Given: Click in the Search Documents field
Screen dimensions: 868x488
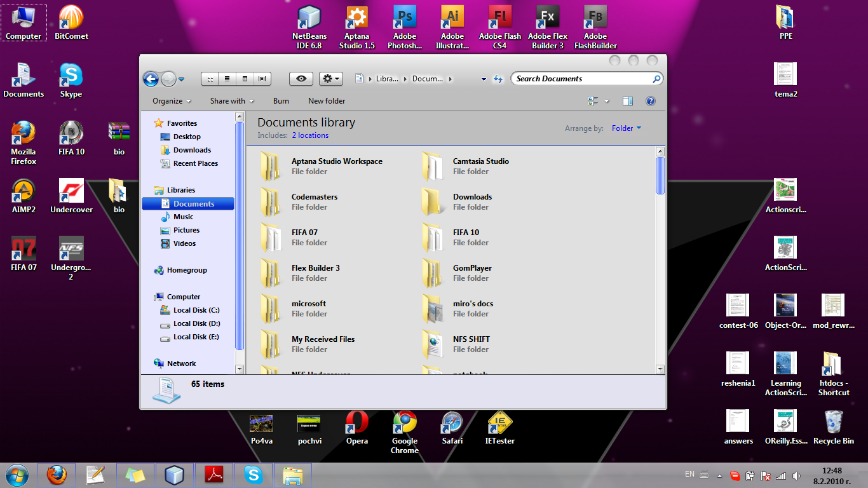Looking at the screenshot, I should point(581,79).
